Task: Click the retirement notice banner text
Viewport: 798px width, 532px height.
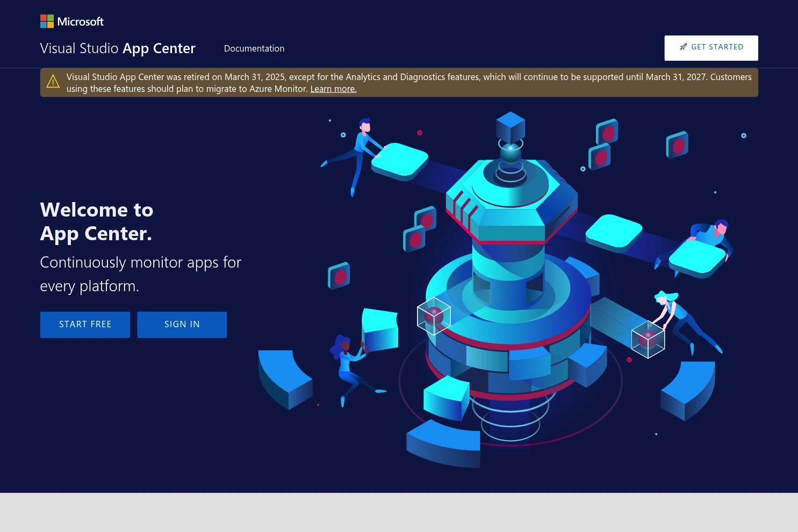Action: tap(409, 83)
